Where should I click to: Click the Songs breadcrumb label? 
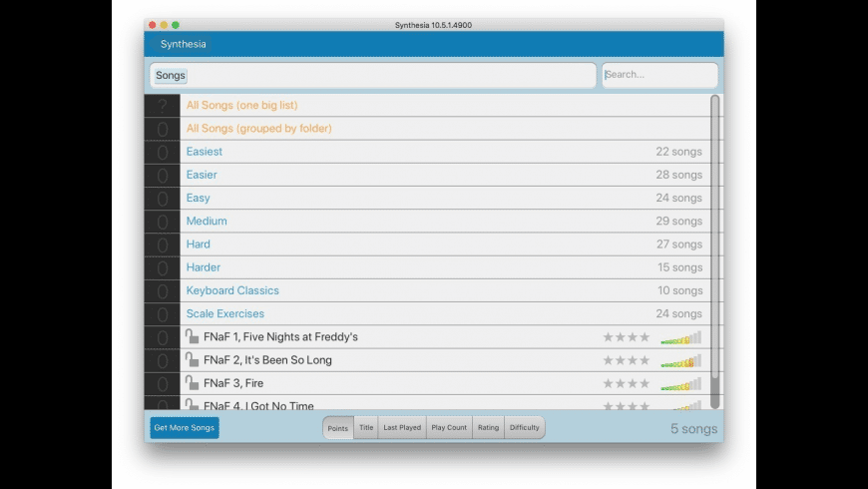point(170,75)
